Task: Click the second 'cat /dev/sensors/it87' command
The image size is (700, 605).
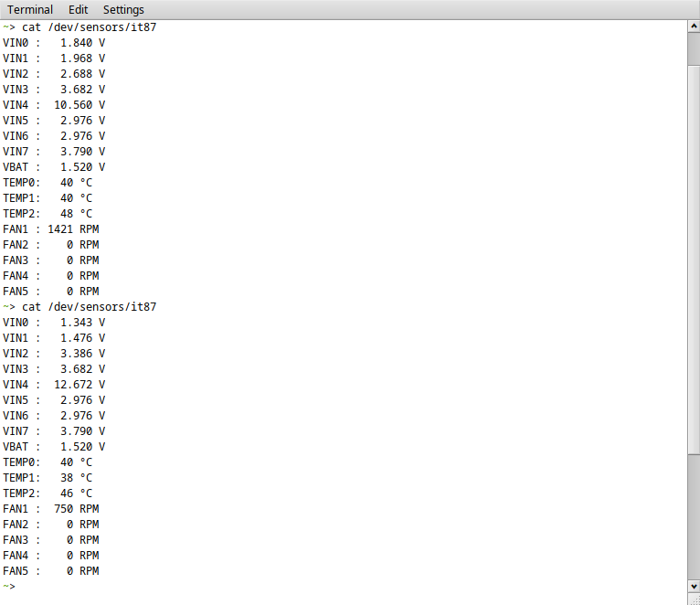Action: (89, 307)
